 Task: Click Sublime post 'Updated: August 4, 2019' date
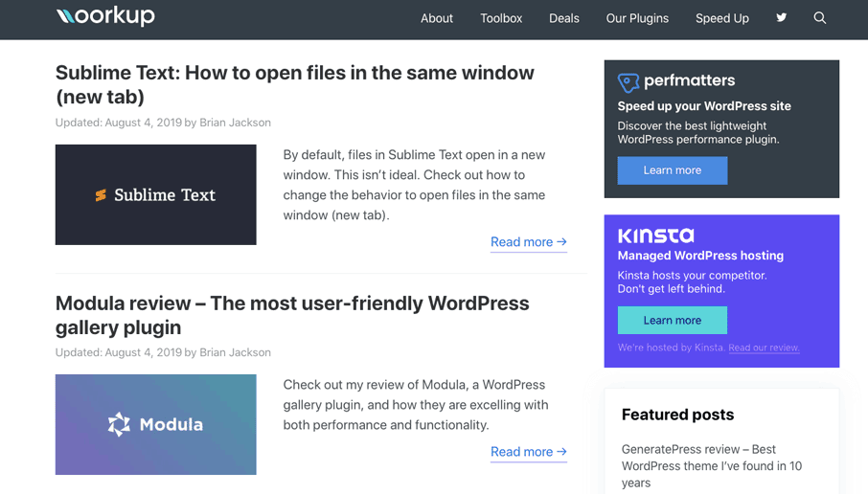[119, 123]
